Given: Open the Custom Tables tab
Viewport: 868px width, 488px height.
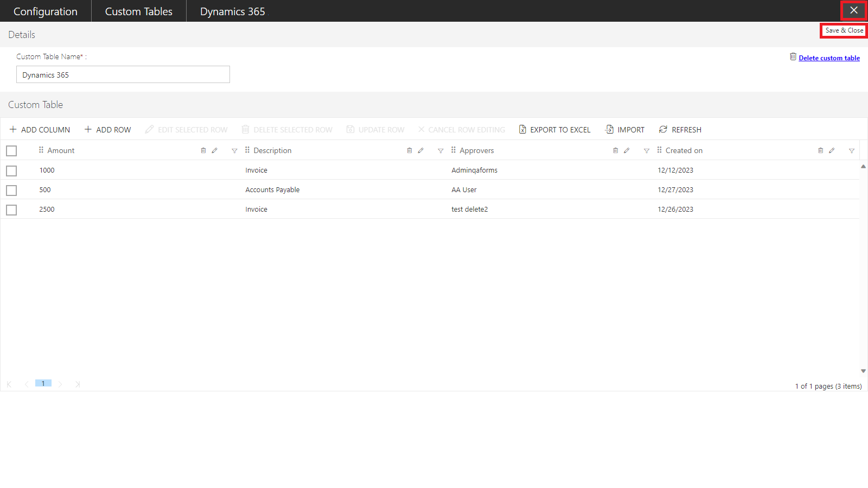Looking at the screenshot, I should 139,11.
